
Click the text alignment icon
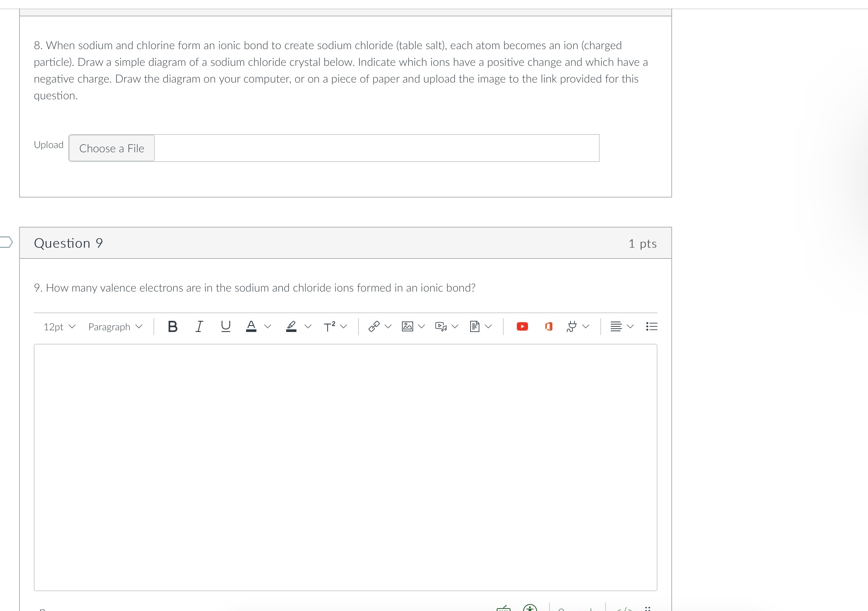click(616, 326)
